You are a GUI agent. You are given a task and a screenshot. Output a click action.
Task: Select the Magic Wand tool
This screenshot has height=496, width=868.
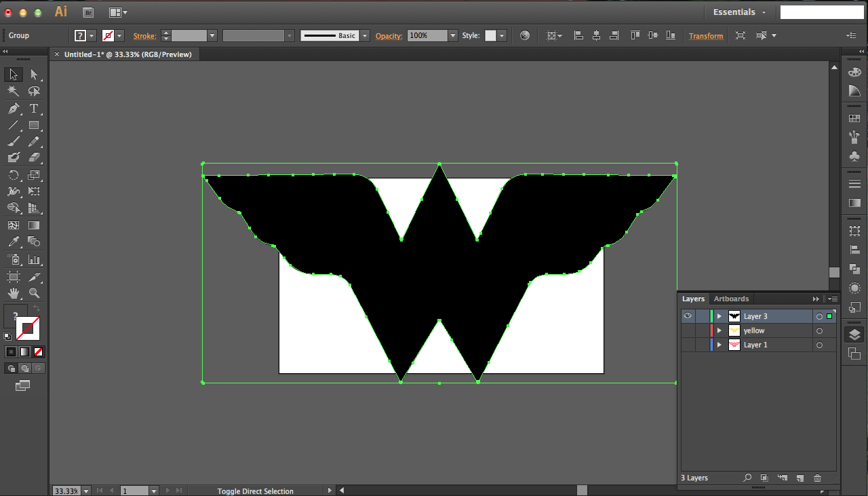(x=14, y=92)
